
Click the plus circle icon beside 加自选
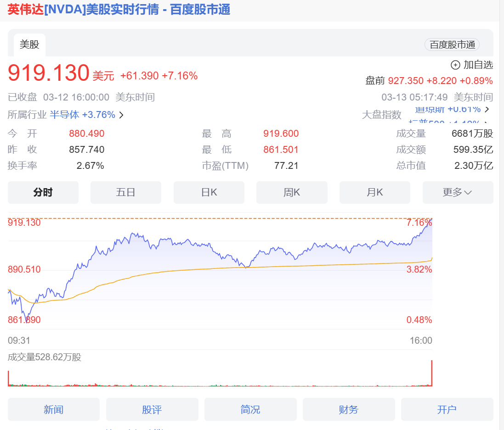[x=455, y=65]
